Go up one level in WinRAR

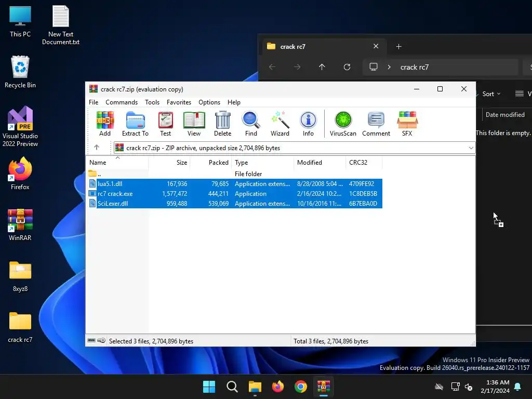(97, 147)
